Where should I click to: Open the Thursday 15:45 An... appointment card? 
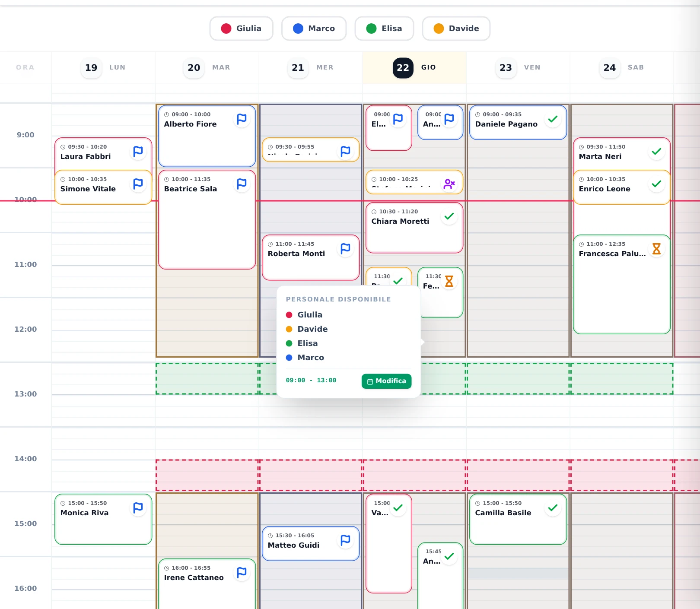(440, 576)
